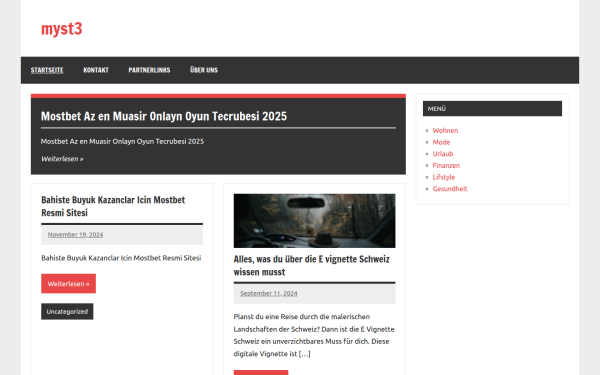Open featured post title Mostbet Az en Muasir
The image size is (600, 375).
(x=164, y=116)
